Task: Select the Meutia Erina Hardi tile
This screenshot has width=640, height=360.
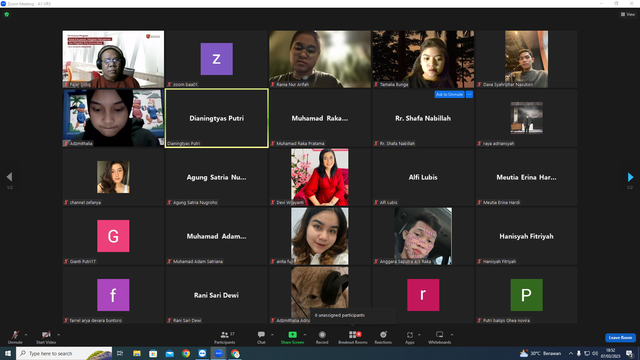Action: (527, 177)
